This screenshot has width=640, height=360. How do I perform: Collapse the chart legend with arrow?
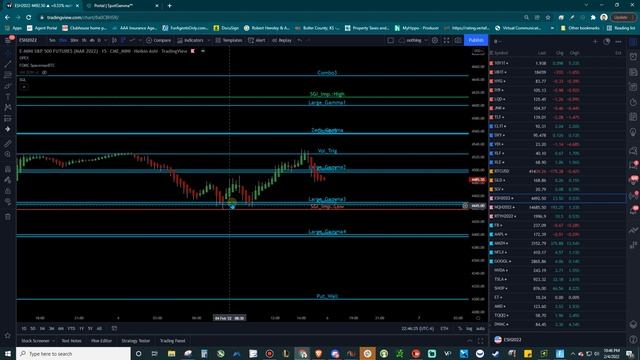24,87
